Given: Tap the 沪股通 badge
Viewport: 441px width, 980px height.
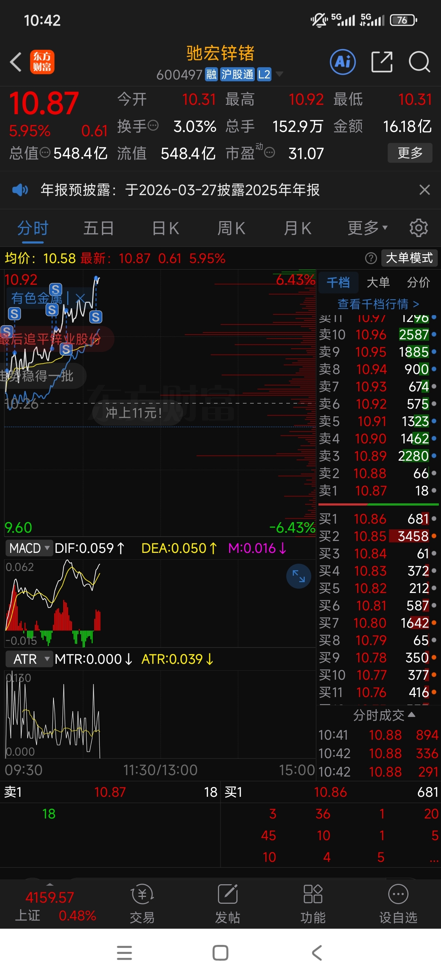Looking at the screenshot, I should point(237,74).
